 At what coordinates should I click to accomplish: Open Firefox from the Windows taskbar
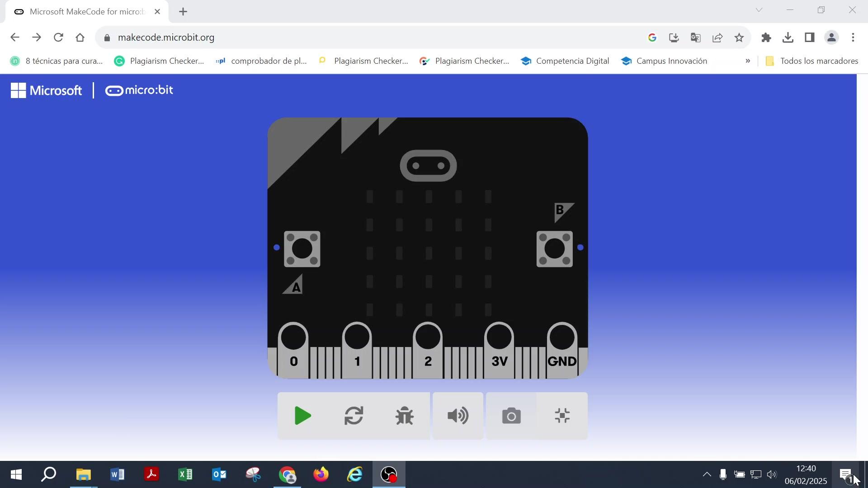[x=321, y=474]
